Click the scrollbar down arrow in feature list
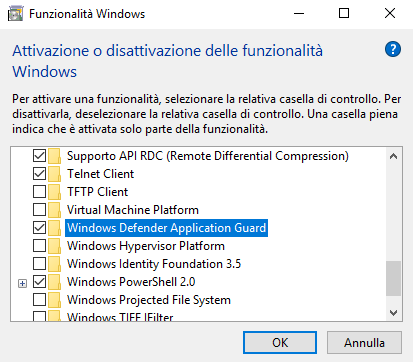This screenshot has width=413, height=362. [394, 313]
